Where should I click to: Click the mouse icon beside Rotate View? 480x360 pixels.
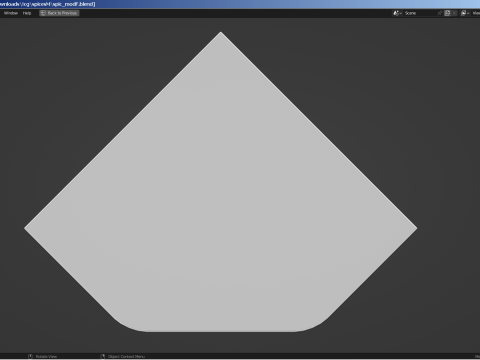[30, 356]
